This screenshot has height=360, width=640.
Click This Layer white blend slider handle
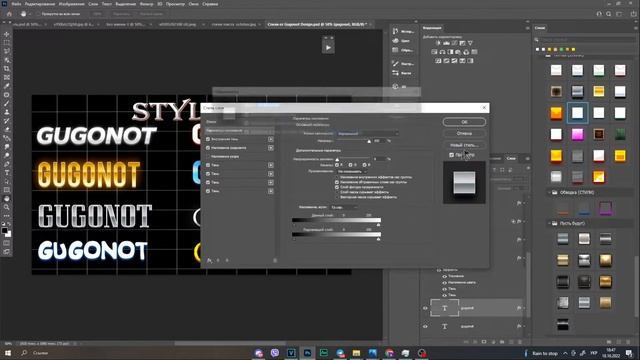pyautogui.click(x=378, y=224)
